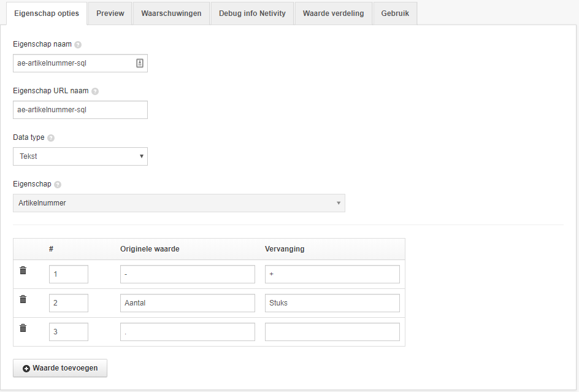Edit original value field containing a dash
579x392 pixels.
(188, 274)
